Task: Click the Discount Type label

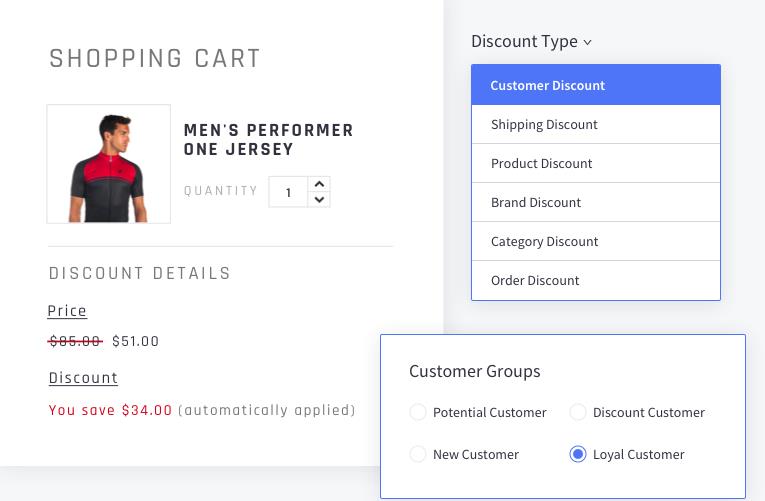Action: pos(524,41)
